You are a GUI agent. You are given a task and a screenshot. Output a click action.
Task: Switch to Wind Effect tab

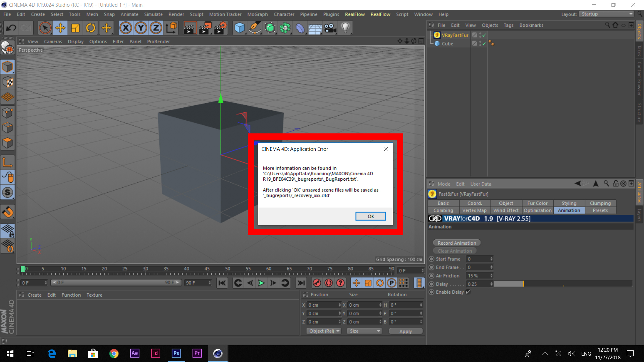[506, 210]
